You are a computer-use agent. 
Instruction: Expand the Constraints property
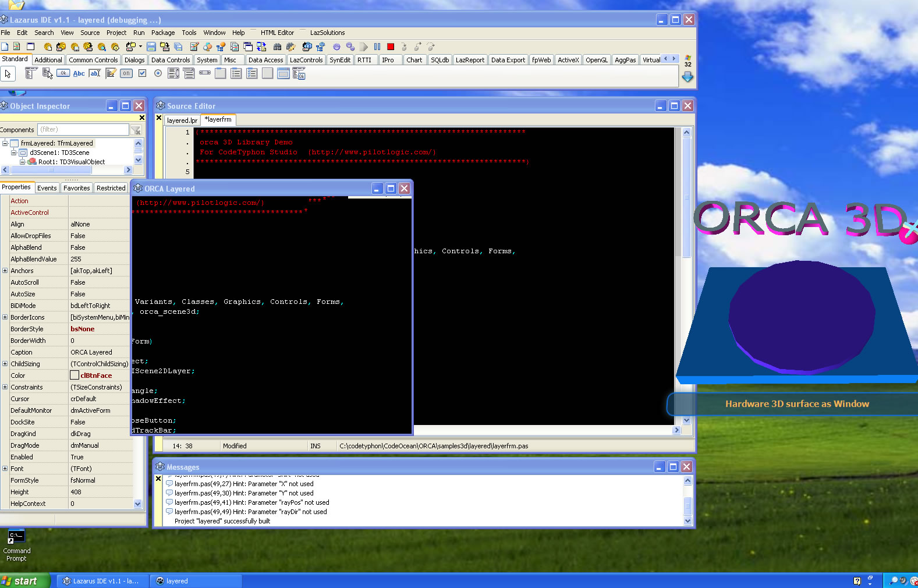[5, 387]
